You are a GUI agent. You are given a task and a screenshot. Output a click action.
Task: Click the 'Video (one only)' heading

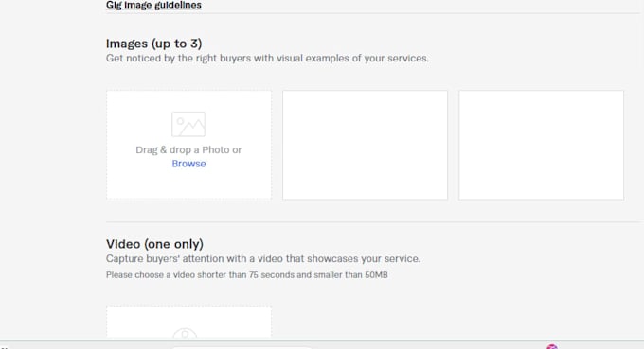click(x=154, y=244)
